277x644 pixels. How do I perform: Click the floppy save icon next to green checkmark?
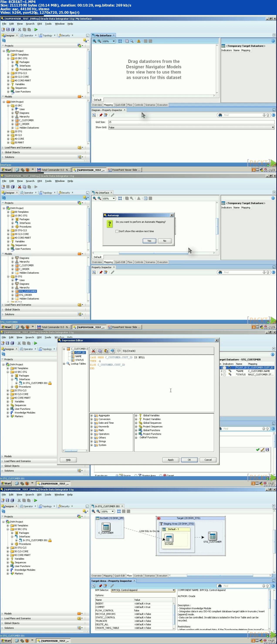click(x=267, y=450)
